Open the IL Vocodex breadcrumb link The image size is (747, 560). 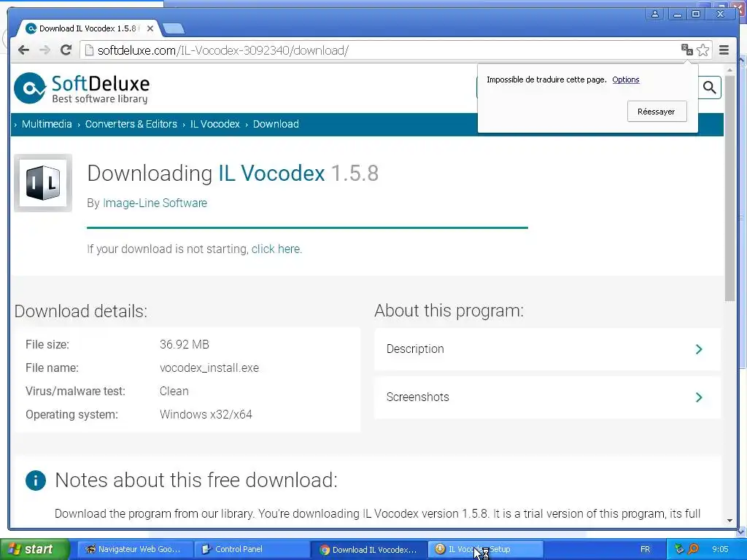pyautogui.click(x=215, y=124)
